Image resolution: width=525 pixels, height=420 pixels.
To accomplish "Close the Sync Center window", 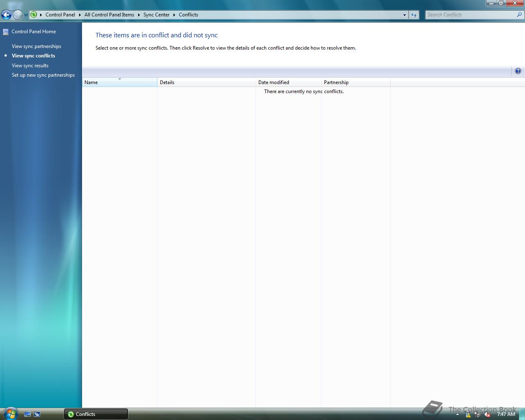I will tap(515, 3).
